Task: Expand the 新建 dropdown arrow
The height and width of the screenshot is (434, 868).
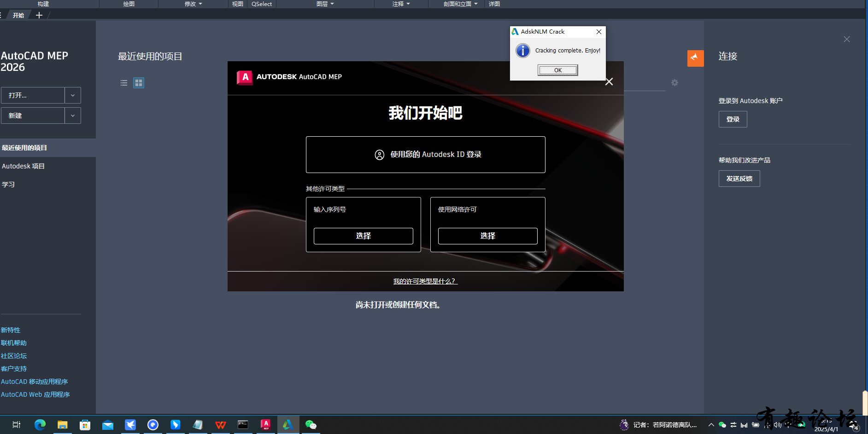Action: tap(73, 116)
